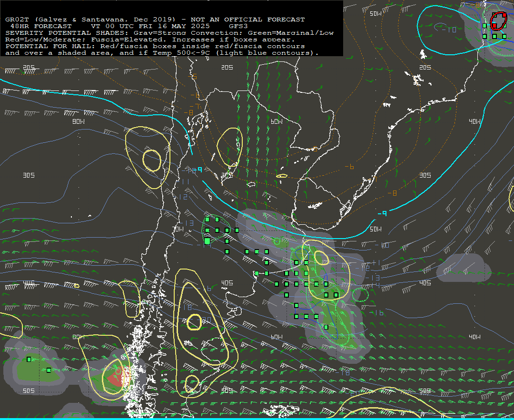Click 'Increases if boxes appear' legend note
Viewport: 514px width, 420px height.
tap(233, 40)
